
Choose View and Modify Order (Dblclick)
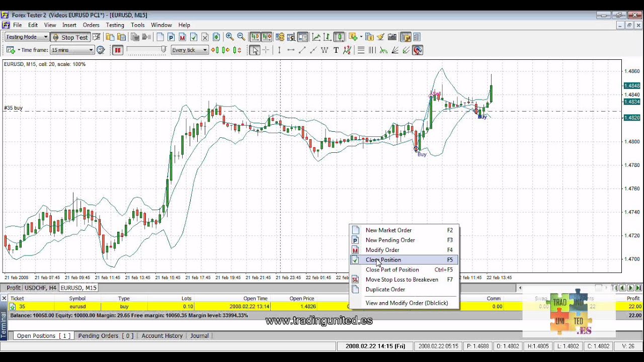click(x=404, y=303)
